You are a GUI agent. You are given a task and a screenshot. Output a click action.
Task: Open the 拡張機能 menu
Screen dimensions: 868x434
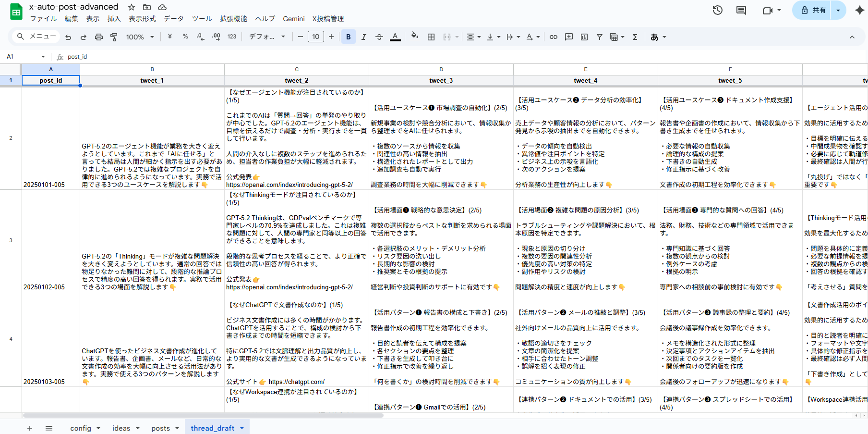click(x=233, y=19)
